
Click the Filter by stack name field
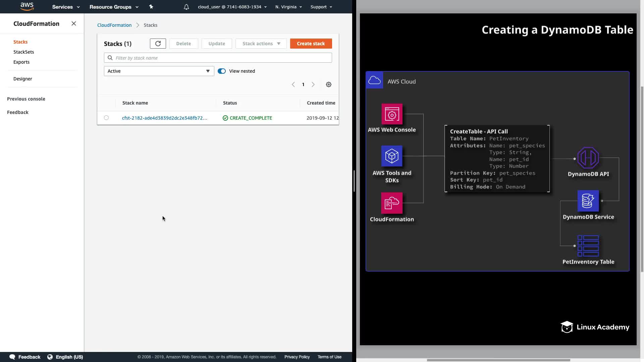221,58
